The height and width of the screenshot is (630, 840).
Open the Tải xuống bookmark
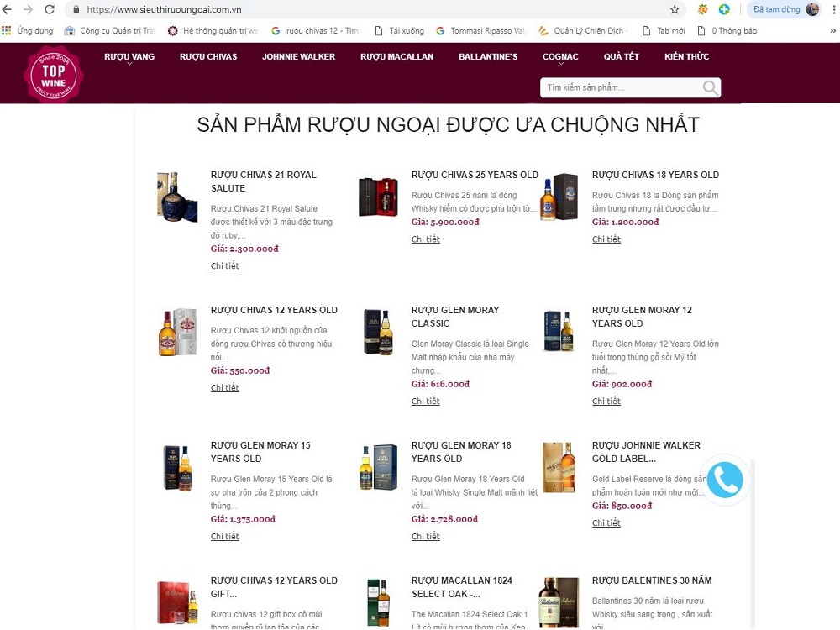click(399, 30)
